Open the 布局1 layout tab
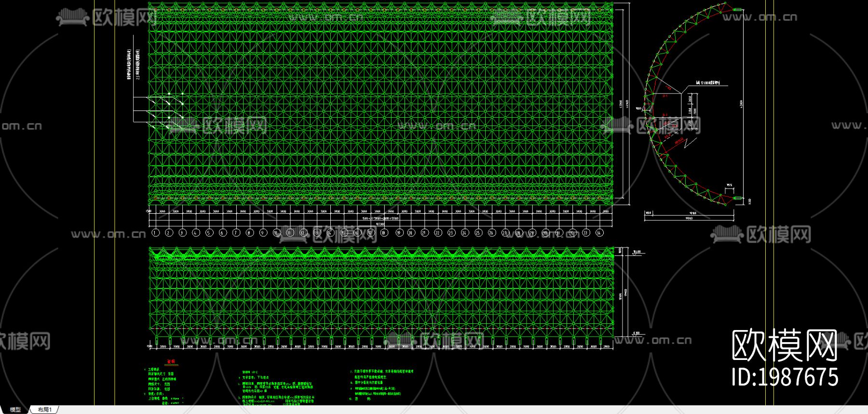 [x=45, y=410]
